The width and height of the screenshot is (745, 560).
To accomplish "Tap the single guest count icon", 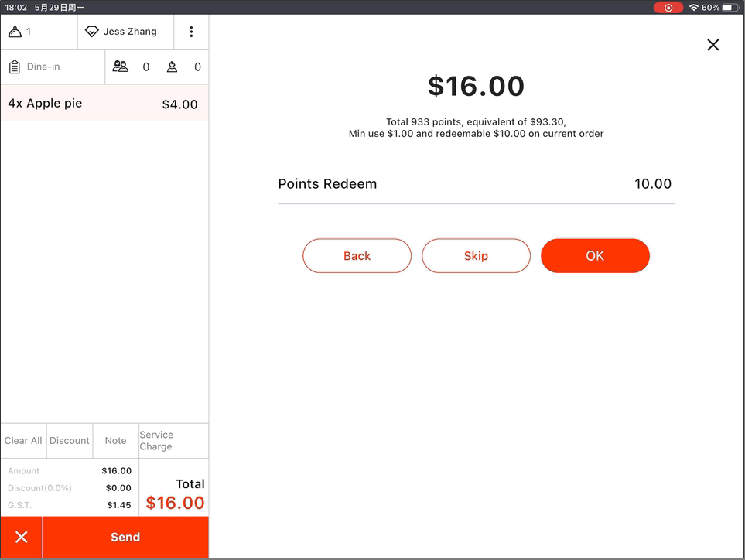I will [x=172, y=67].
